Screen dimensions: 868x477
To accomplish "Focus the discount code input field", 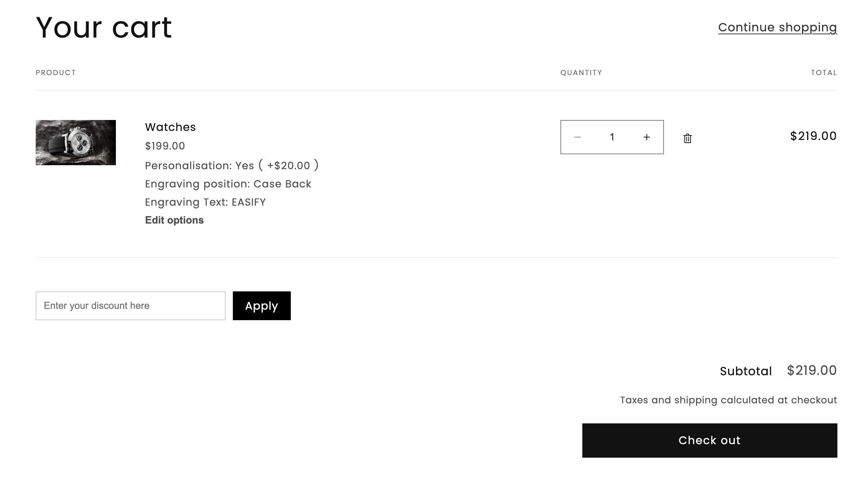I will [130, 306].
